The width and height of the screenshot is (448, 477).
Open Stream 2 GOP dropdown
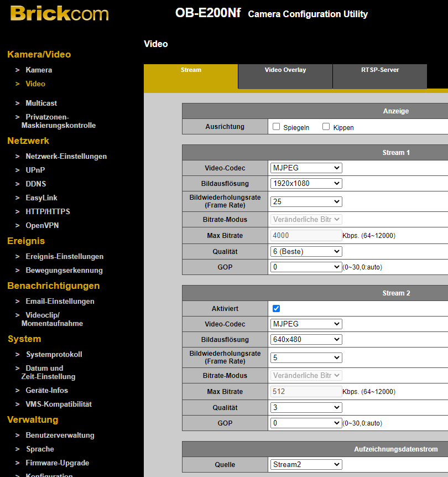[306, 423]
